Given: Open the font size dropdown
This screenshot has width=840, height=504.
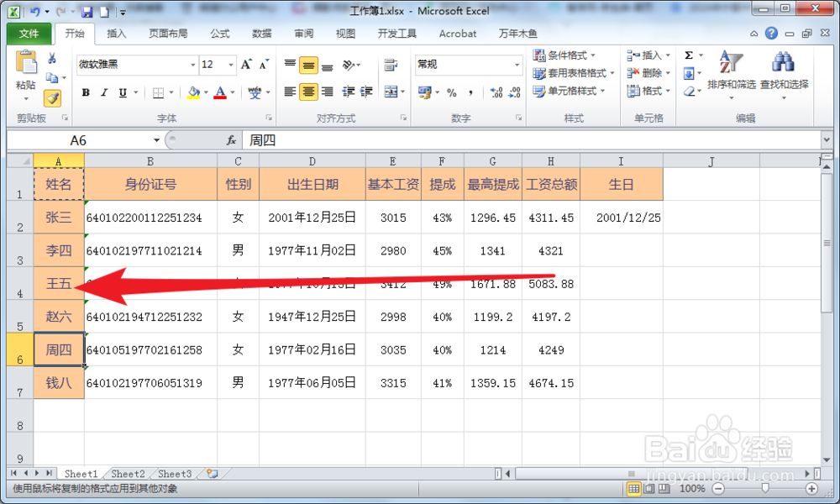Looking at the screenshot, I should click(231, 65).
